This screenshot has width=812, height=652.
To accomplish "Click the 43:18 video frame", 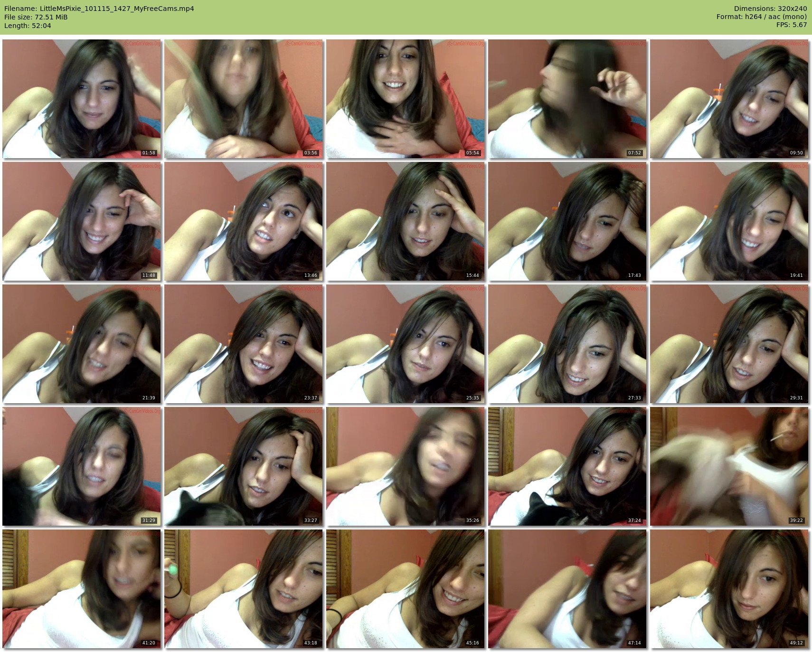I will coord(244,589).
